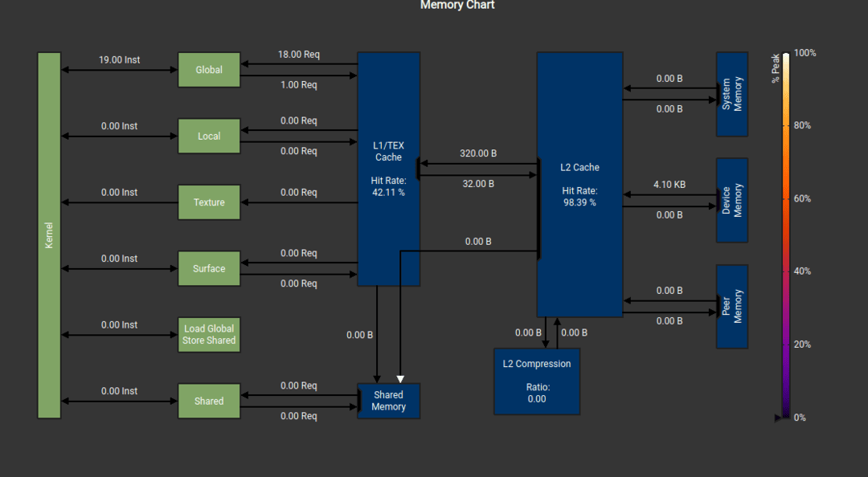Image resolution: width=868 pixels, height=477 pixels.
Task: Click the 80% label on the scale
Action: [802, 125]
